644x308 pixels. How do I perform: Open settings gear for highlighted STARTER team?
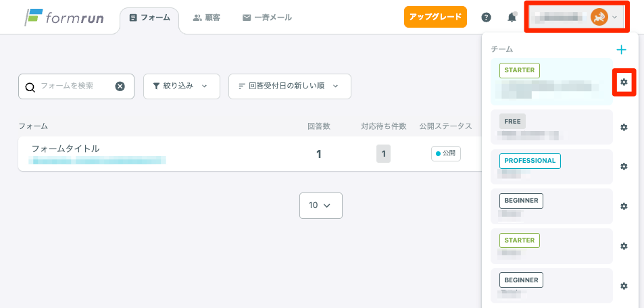click(624, 82)
